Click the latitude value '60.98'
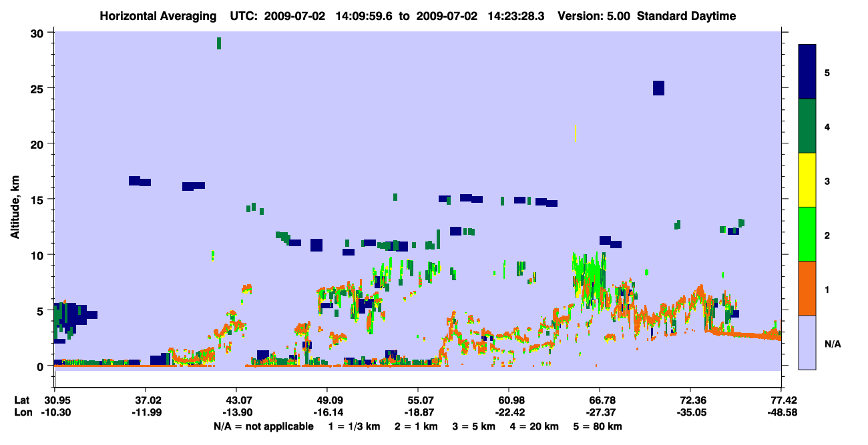The image size is (868, 445). (509, 400)
